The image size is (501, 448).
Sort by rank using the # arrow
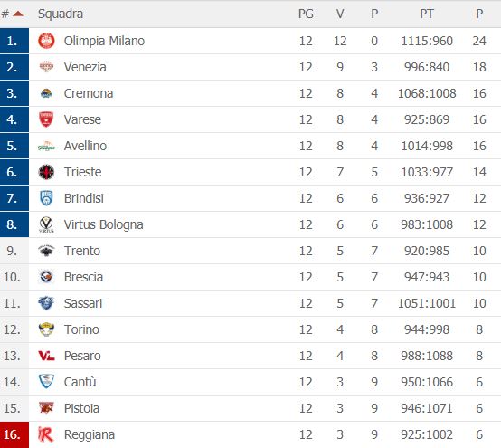pos(18,14)
